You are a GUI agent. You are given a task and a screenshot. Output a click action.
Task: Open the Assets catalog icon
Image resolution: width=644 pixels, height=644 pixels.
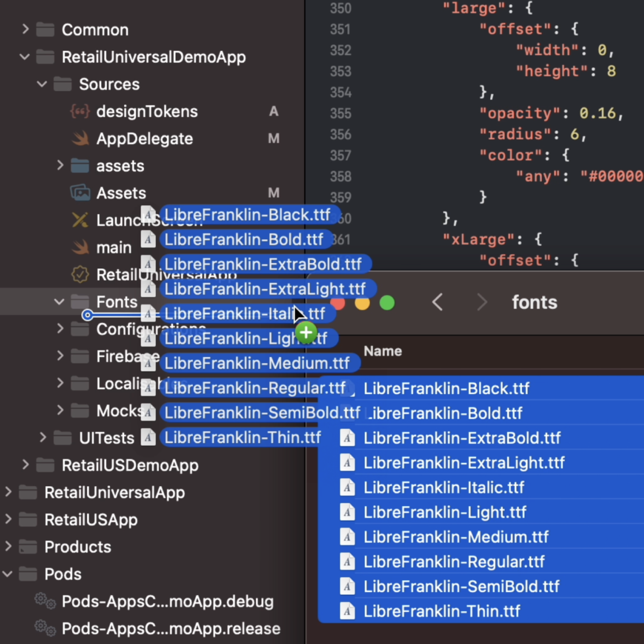click(x=80, y=193)
